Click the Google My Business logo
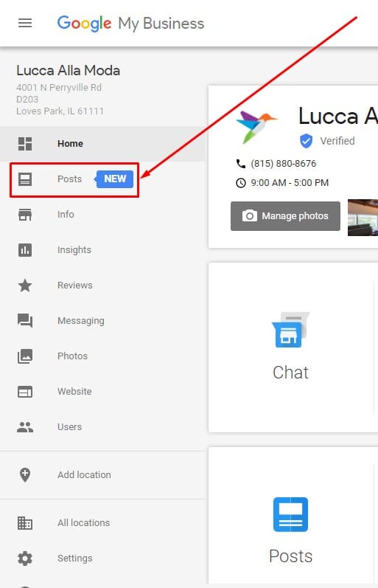Viewport: 378px width, 588px height. [x=130, y=24]
